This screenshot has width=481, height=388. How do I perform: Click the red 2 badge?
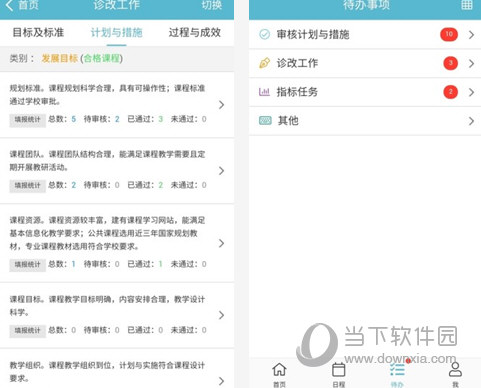click(450, 92)
